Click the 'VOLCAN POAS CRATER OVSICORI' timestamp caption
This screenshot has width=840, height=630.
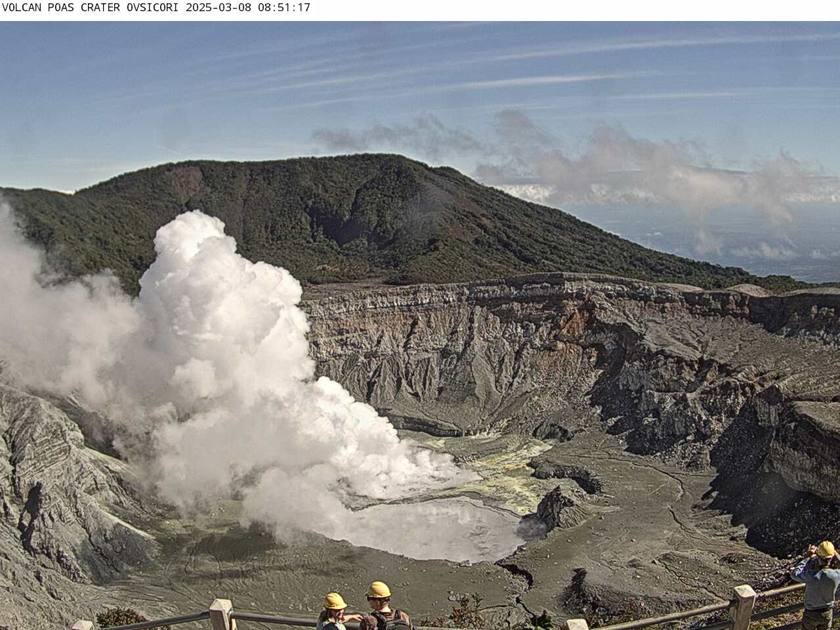click(x=156, y=8)
